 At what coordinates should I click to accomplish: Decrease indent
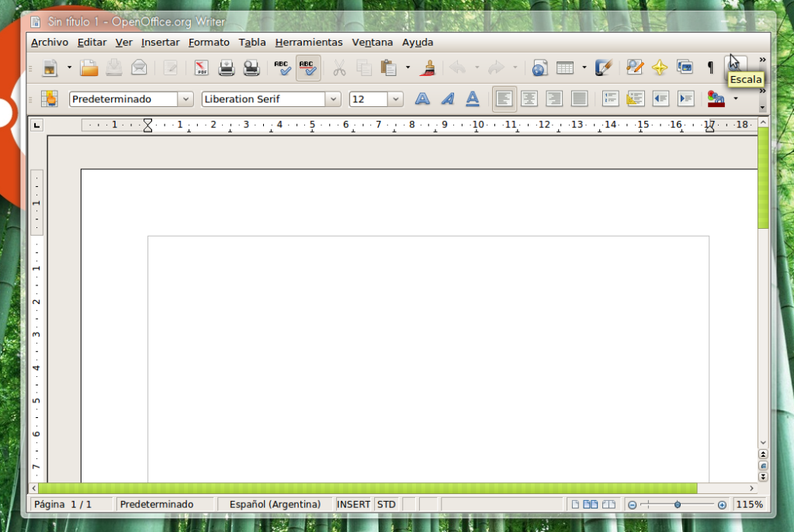[661, 98]
